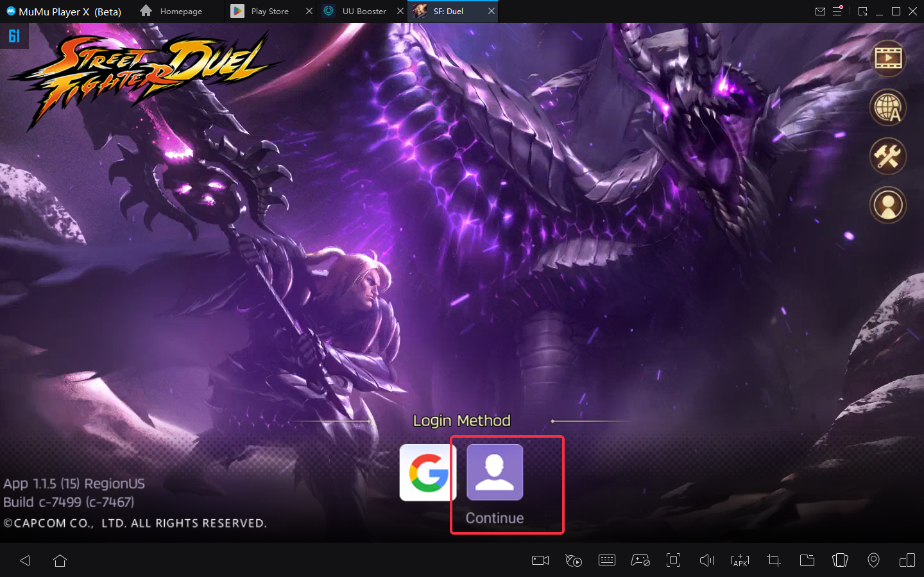Image resolution: width=924 pixels, height=577 pixels.
Task: Tap the Android home button
Action: pyautogui.click(x=60, y=560)
